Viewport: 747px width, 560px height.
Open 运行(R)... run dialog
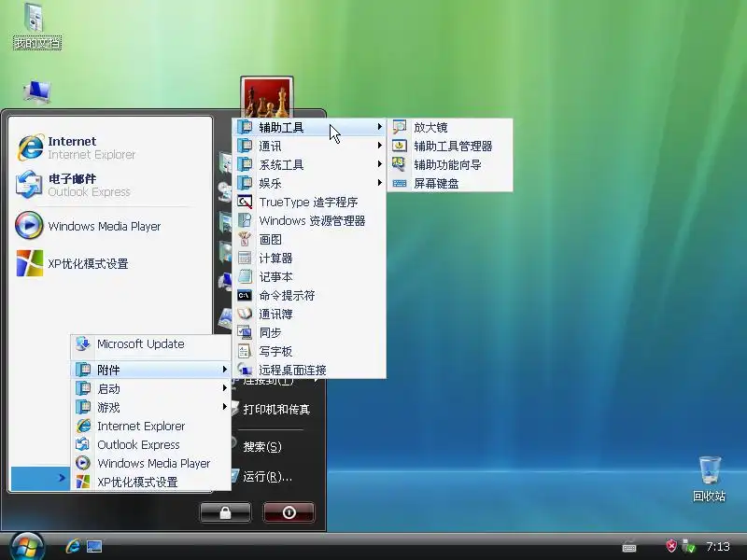pyautogui.click(x=267, y=476)
